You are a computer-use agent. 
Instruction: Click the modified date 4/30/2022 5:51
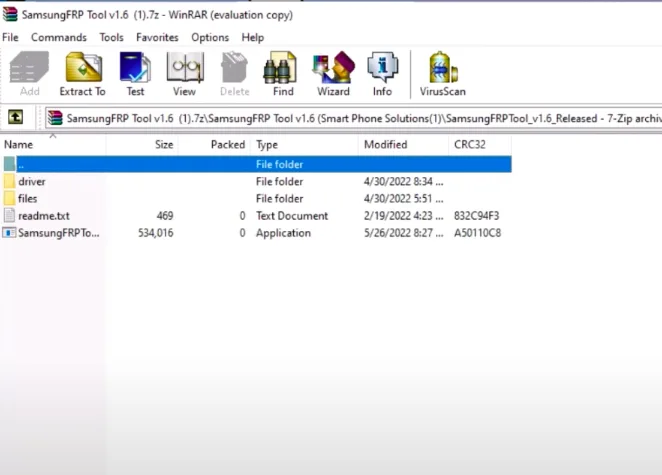[403, 198]
